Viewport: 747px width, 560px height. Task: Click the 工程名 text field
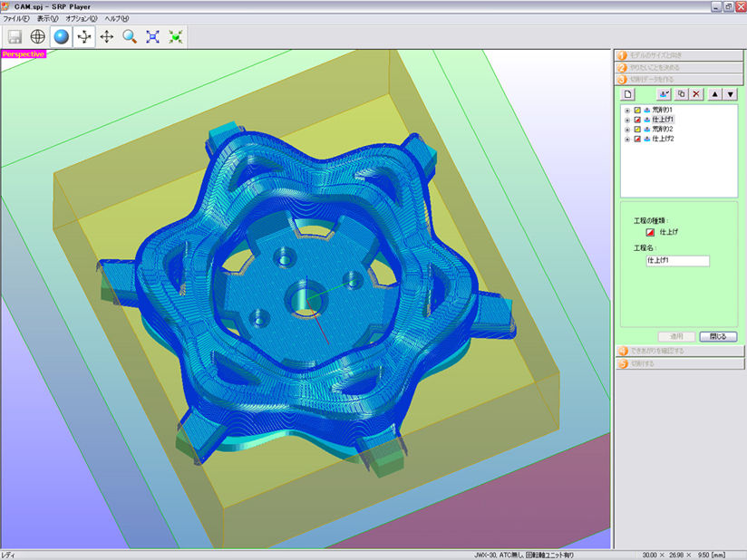(x=676, y=261)
